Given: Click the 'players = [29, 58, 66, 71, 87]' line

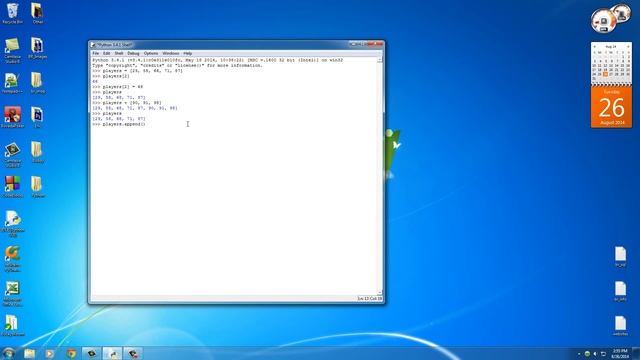Looking at the screenshot, I should click(138, 71).
